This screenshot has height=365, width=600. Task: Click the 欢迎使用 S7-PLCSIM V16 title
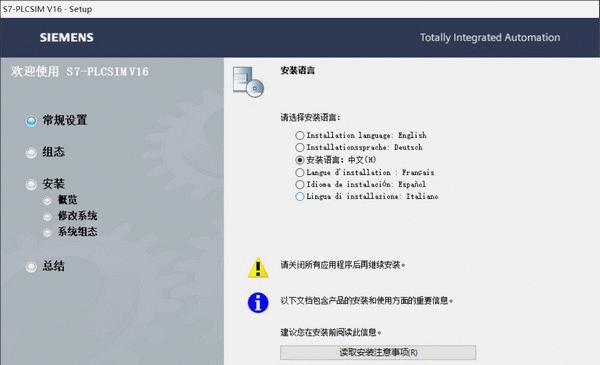pos(80,72)
